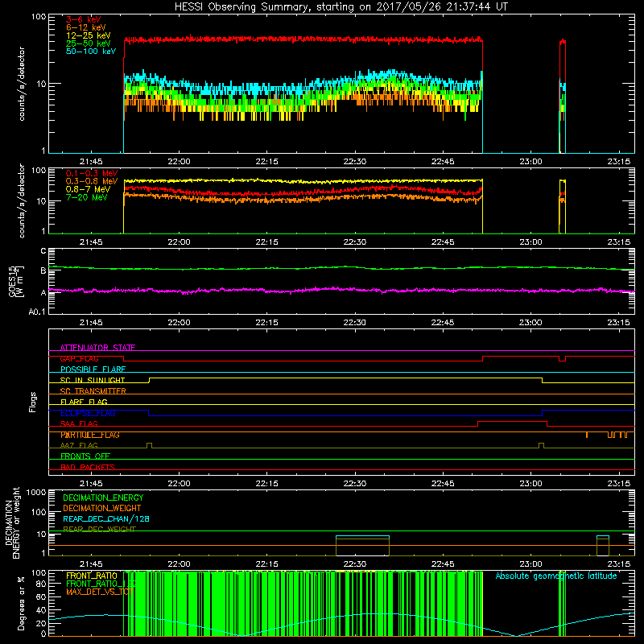The height and width of the screenshot is (644, 644).
Task: Click the "C" class tick on GOES axis
Action: click(x=43, y=250)
